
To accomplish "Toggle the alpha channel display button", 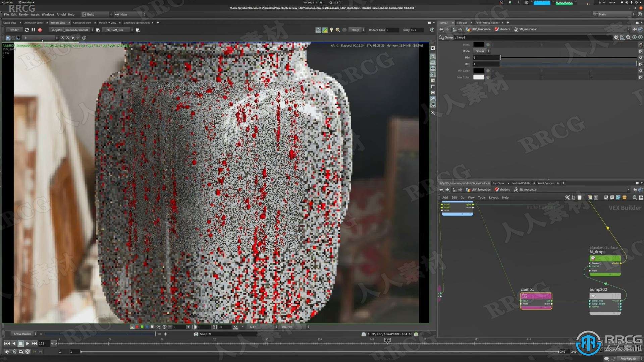I will click(x=152, y=327).
